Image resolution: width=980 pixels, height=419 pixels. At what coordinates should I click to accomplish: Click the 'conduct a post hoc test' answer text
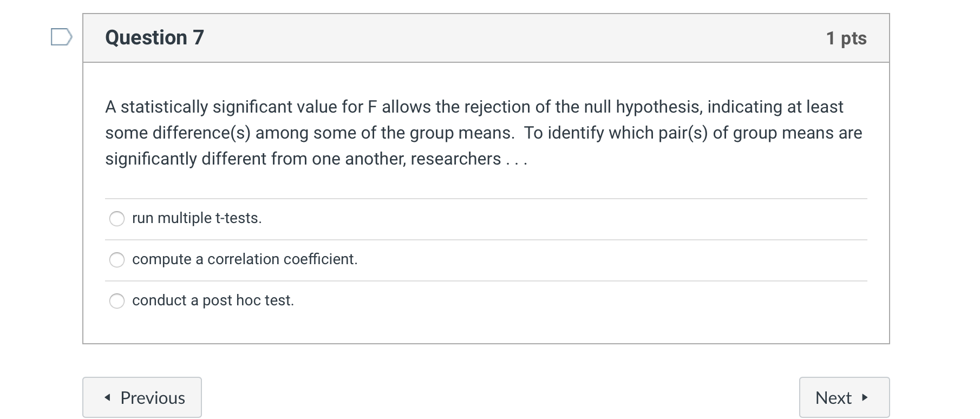coord(213,301)
